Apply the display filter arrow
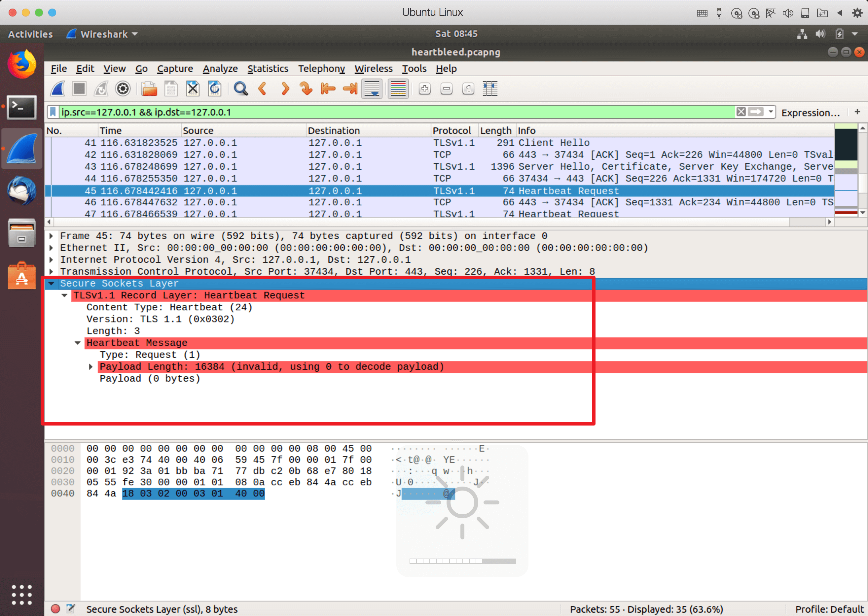Screen dimensions: 868x616 click(756, 112)
